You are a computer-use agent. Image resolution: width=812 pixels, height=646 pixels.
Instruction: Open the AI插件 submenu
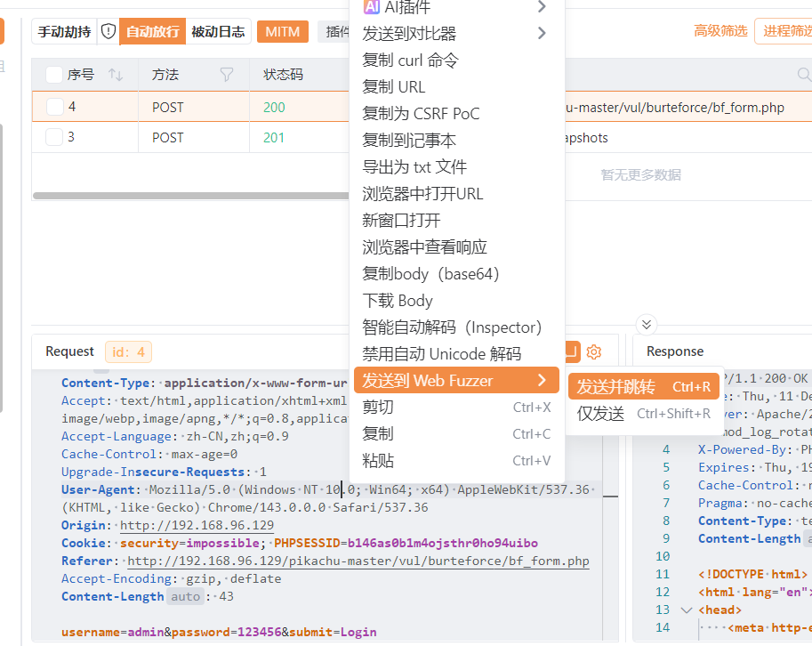click(x=455, y=7)
